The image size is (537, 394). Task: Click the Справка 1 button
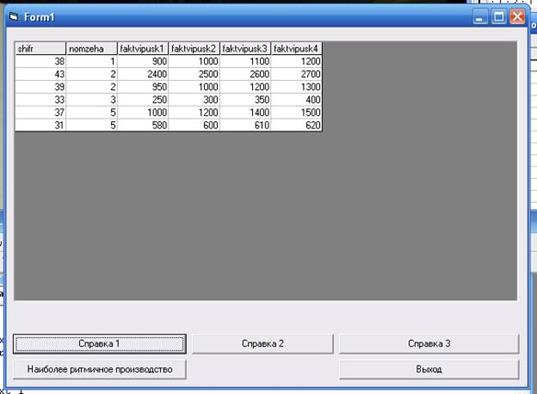[100, 344]
